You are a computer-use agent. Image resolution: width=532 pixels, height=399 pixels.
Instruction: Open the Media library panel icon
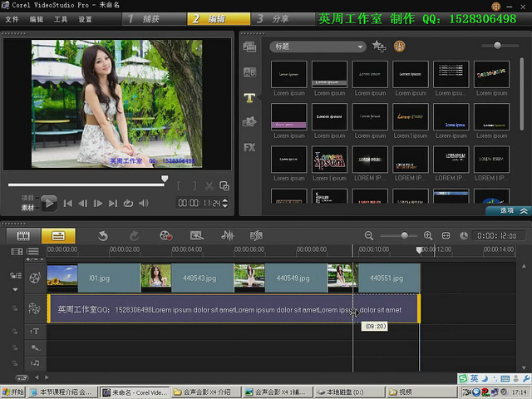[x=249, y=47]
